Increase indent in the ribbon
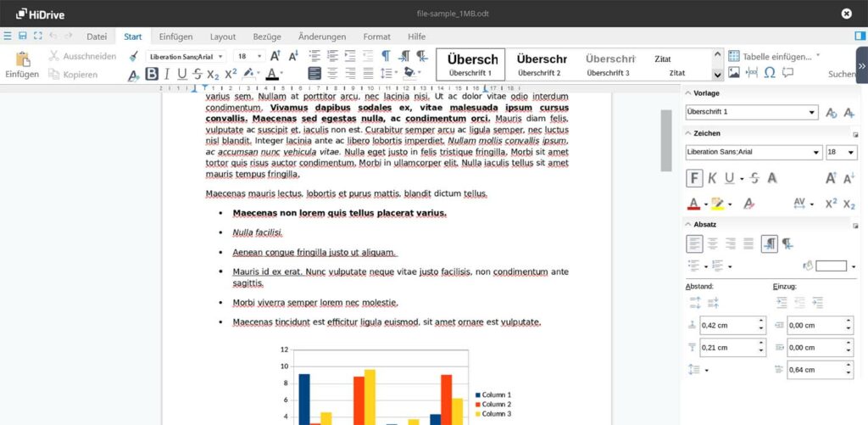 point(350,56)
